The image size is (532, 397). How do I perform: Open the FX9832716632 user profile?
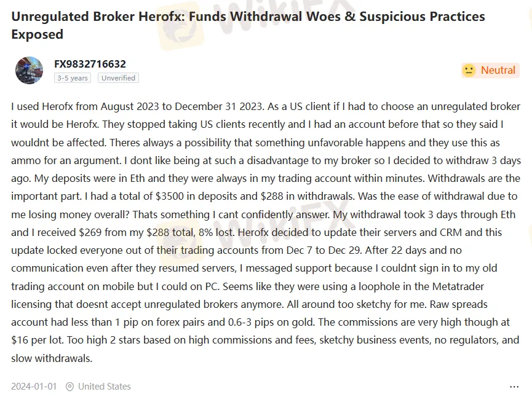tap(90, 64)
